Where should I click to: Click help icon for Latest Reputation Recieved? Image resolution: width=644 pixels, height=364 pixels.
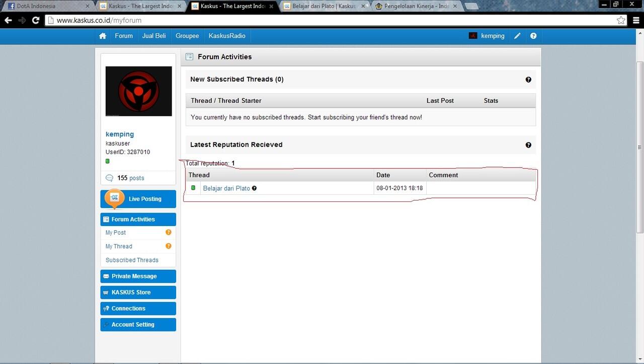click(528, 145)
